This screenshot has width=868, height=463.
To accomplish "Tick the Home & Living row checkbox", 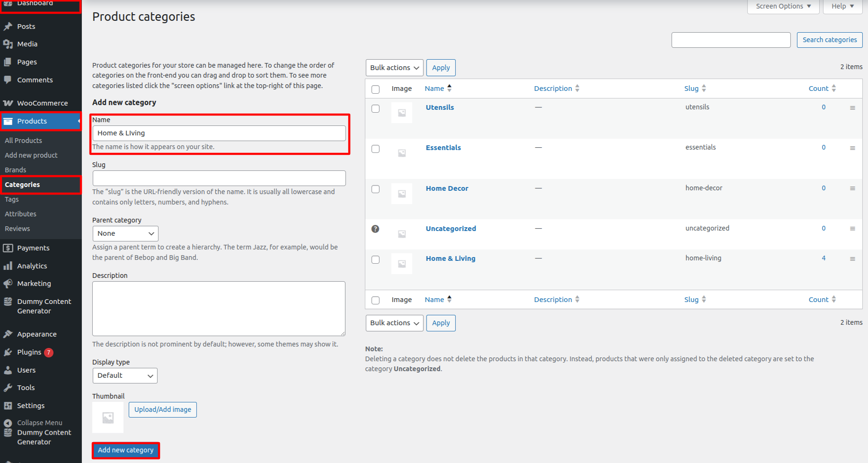I will pos(376,260).
